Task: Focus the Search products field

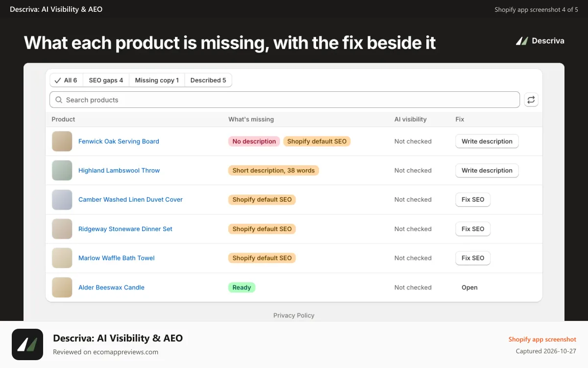Action: 285,100
